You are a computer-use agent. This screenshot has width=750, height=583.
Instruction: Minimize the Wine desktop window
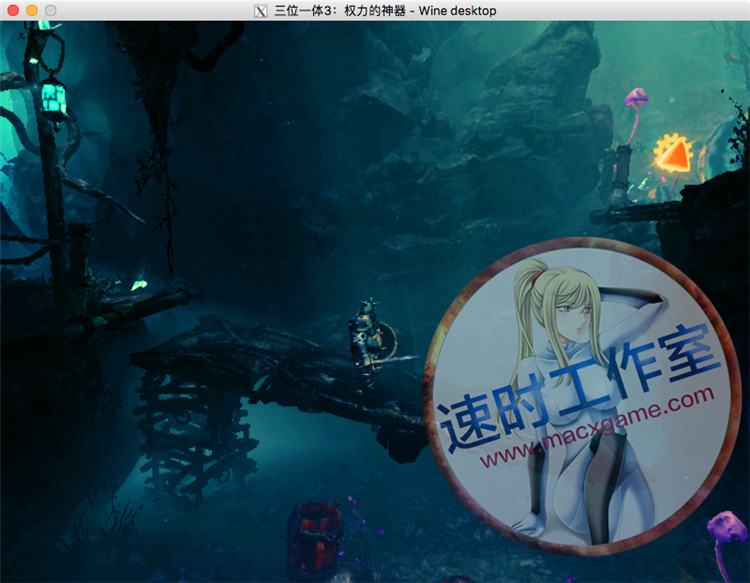click(32, 11)
